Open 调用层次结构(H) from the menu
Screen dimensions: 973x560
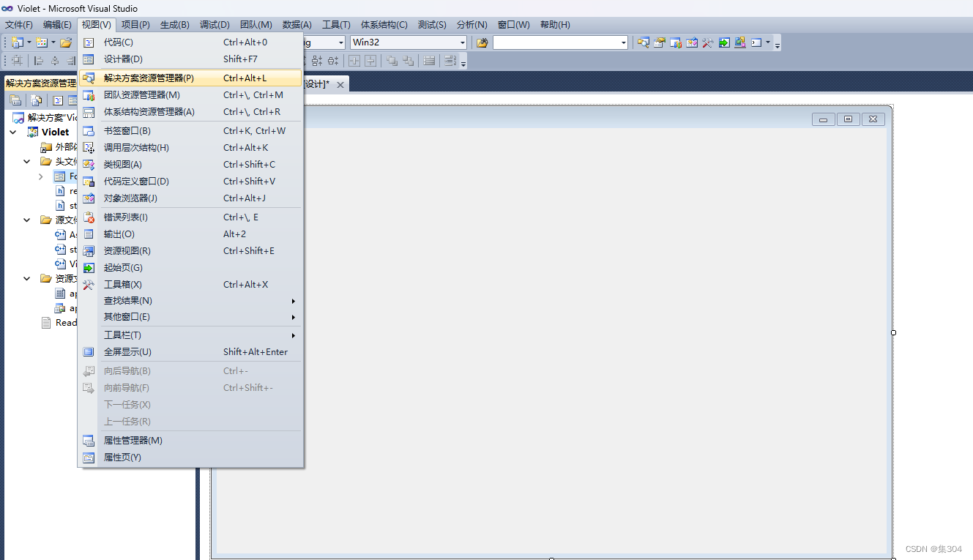point(190,147)
